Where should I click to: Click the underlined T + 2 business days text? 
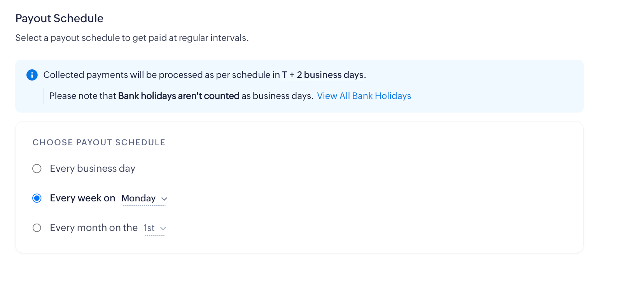pyautogui.click(x=323, y=75)
